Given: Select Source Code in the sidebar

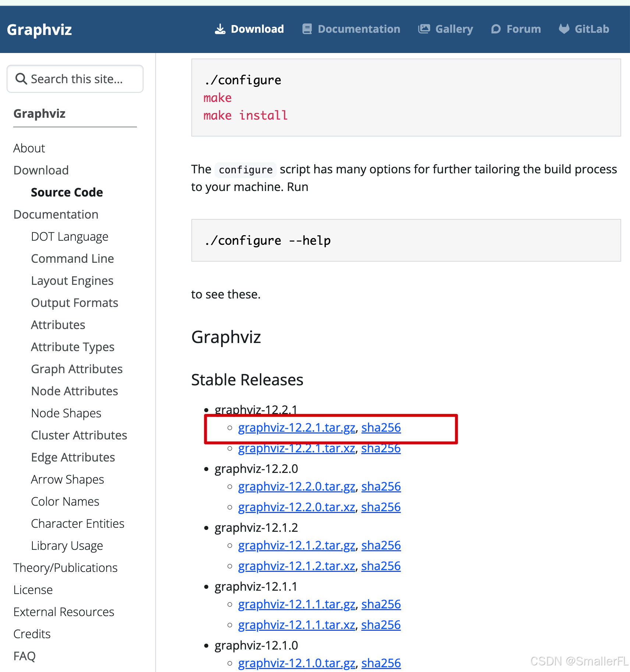Looking at the screenshot, I should [x=67, y=192].
